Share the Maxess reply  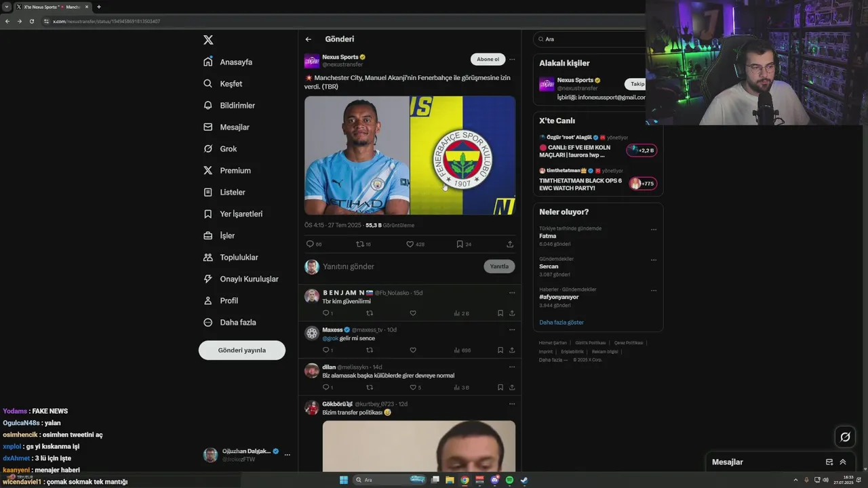[x=512, y=350]
